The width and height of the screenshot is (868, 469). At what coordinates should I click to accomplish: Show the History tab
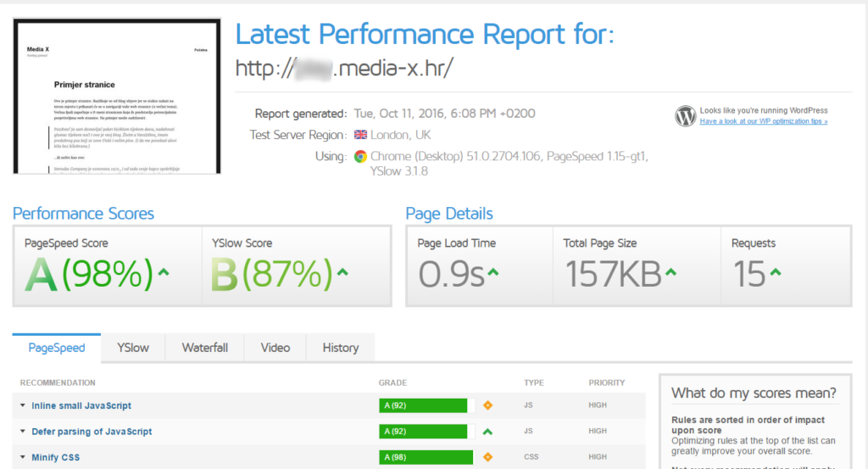pos(340,348)
